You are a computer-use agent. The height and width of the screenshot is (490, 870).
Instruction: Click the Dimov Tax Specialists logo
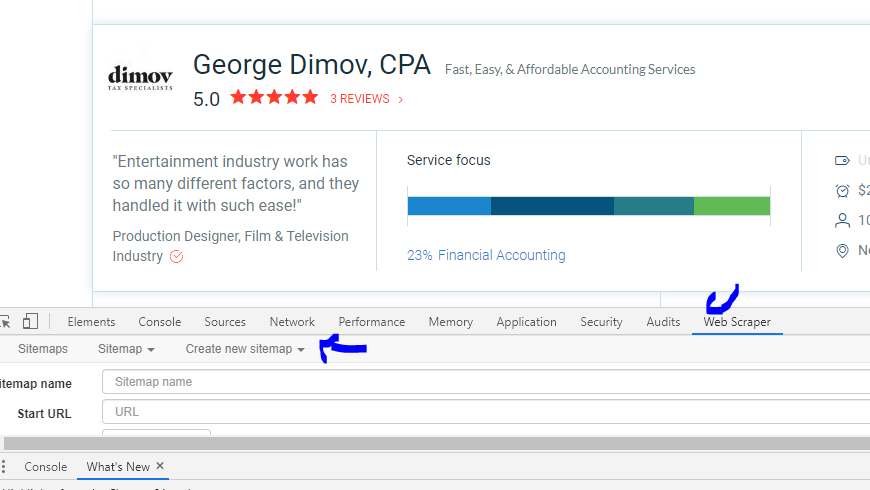coord(140,78)
